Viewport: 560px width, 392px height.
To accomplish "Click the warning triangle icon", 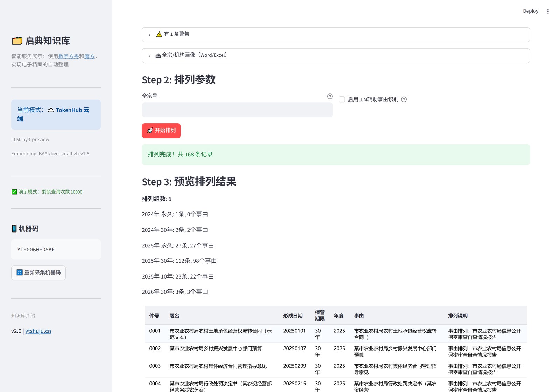I will tap(159, 34).
